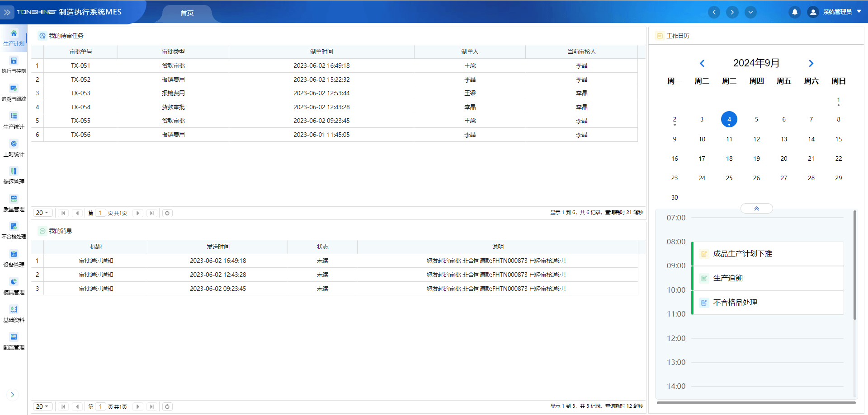Open the tab list dropdown in header

[750, 12]
